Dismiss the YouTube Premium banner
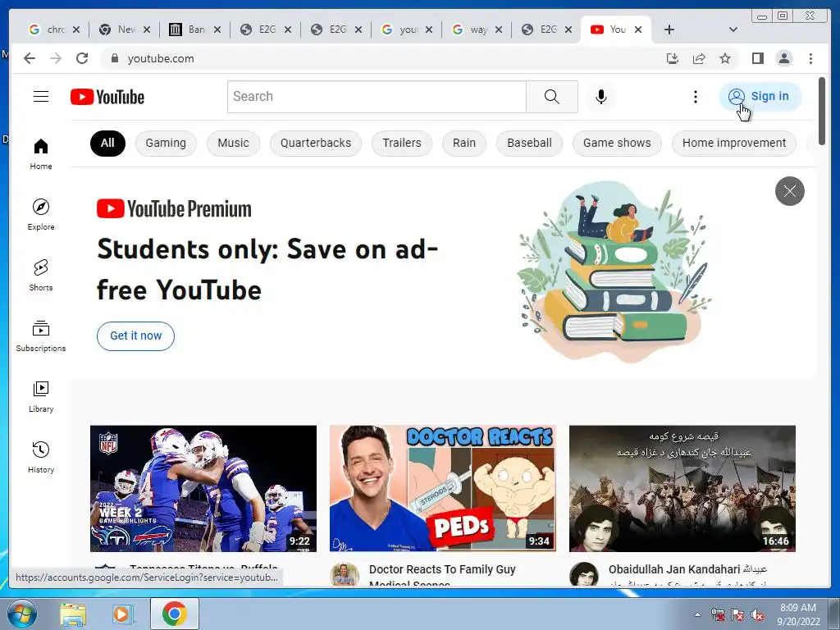This screenshot has width=840, height=630. [x=790, y=190]
